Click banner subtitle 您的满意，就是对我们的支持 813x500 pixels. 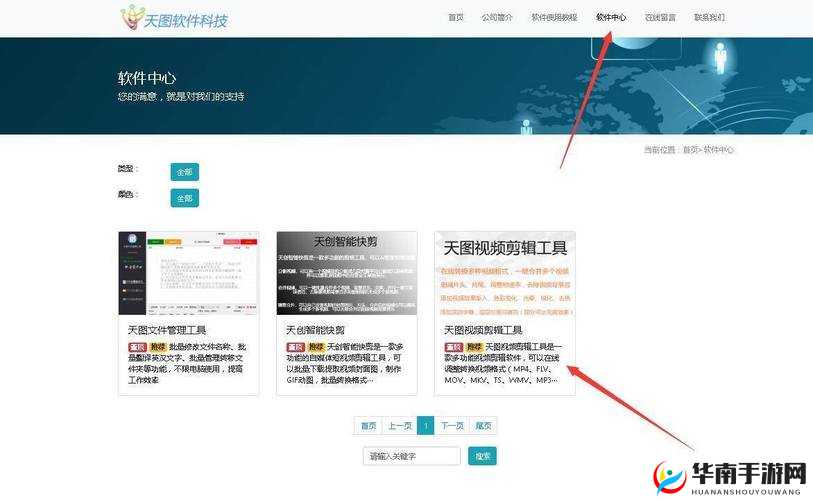tap(180, 96)
